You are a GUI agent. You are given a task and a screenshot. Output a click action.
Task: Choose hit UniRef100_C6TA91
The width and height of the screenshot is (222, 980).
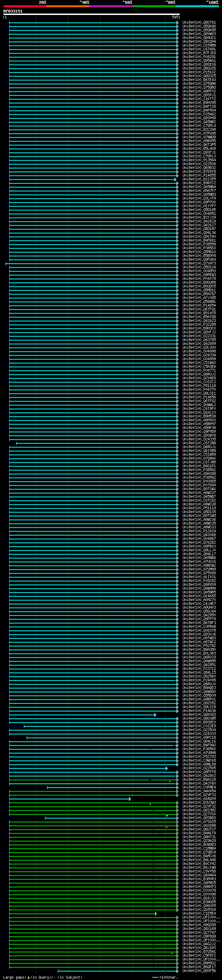pyautogui.click(x=199, y=49)
